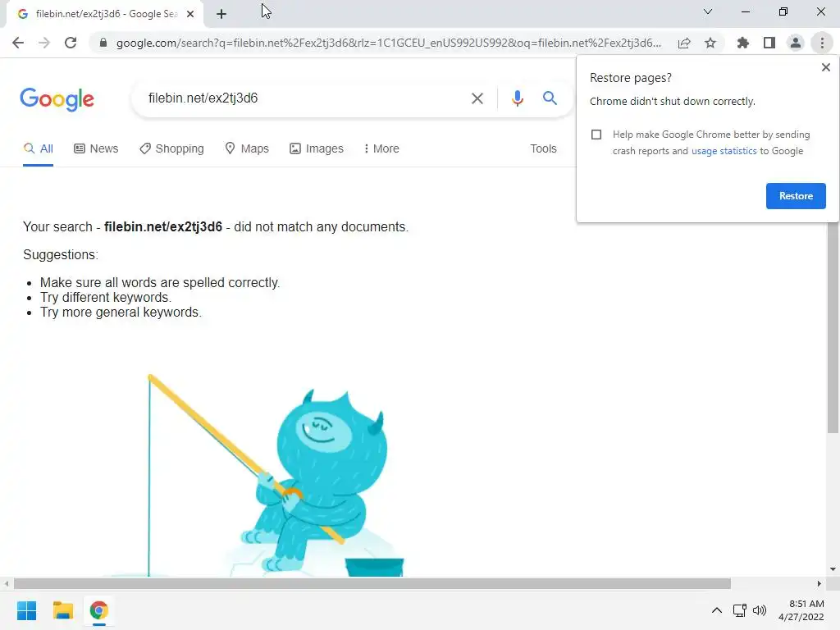Click the Restore button

[x=796, y=196]
